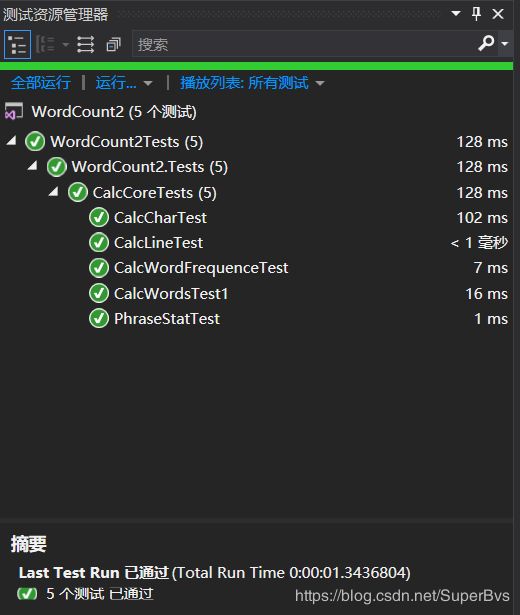
Task: Click the 16 ms duration value
Action: point(486,294)
